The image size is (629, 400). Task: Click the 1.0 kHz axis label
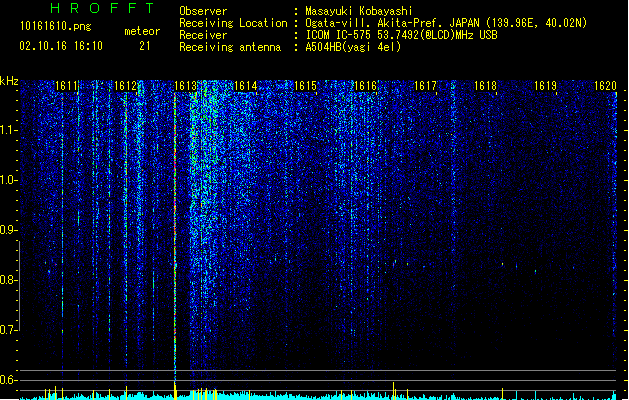(x=9, y=180)
